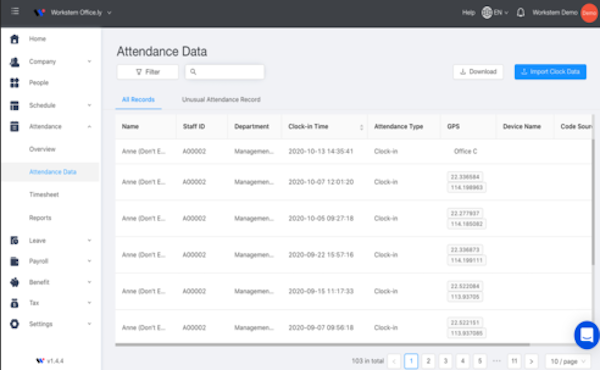Screen dimensions: 600x370
Task: Open the Home menu item
Action: pos(38,39)
